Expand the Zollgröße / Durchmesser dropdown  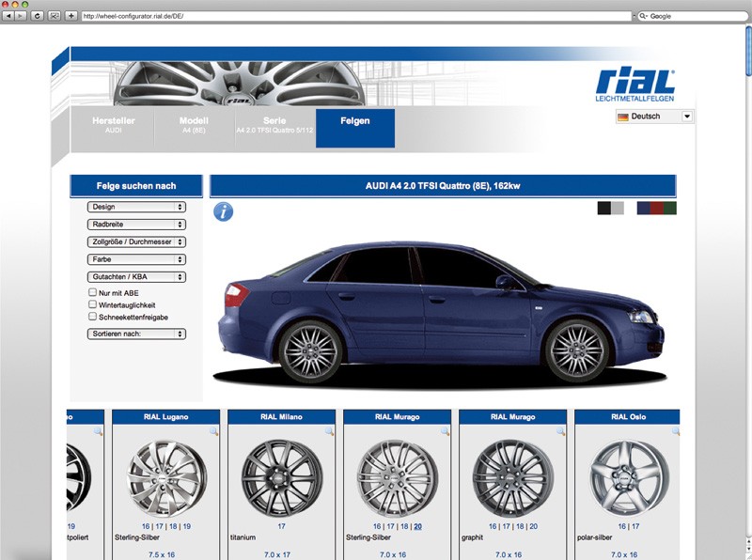coord(136,241)
